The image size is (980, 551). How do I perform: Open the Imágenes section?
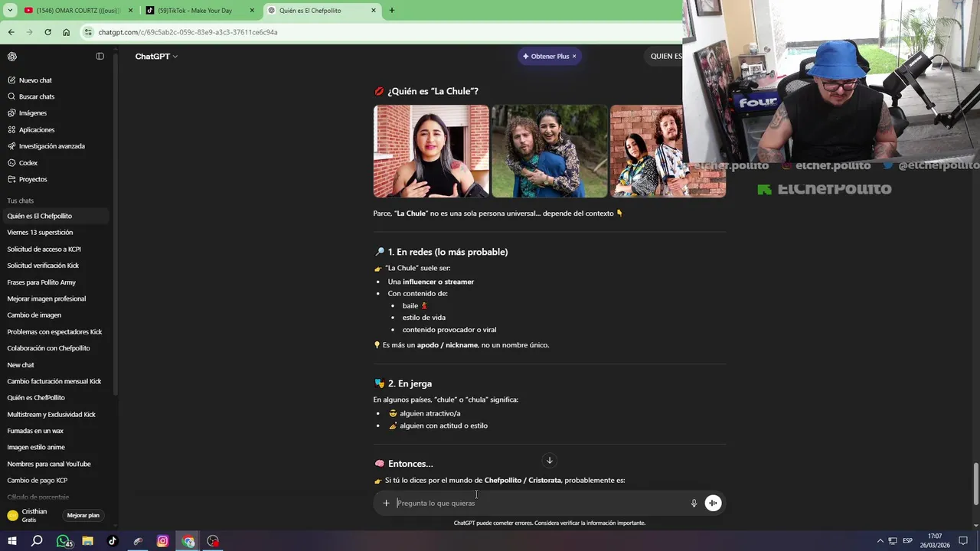pos(33,113)
